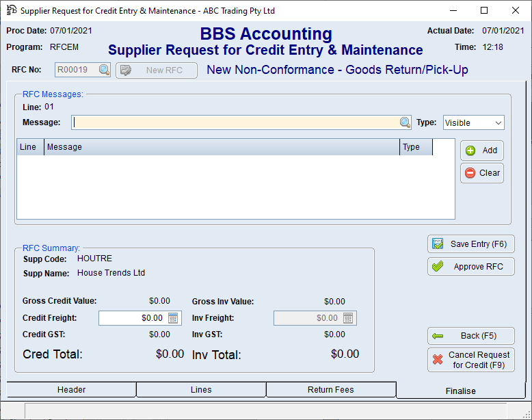
Task: Go Back (F5) to previous step
Action: pyautogui.click(x=470, y=336)
